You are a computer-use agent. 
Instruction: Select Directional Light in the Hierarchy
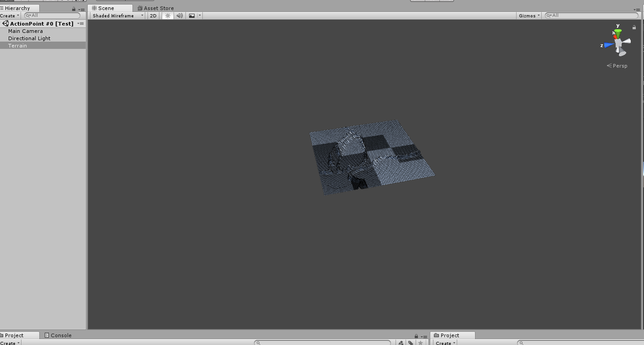coord(43,38)
